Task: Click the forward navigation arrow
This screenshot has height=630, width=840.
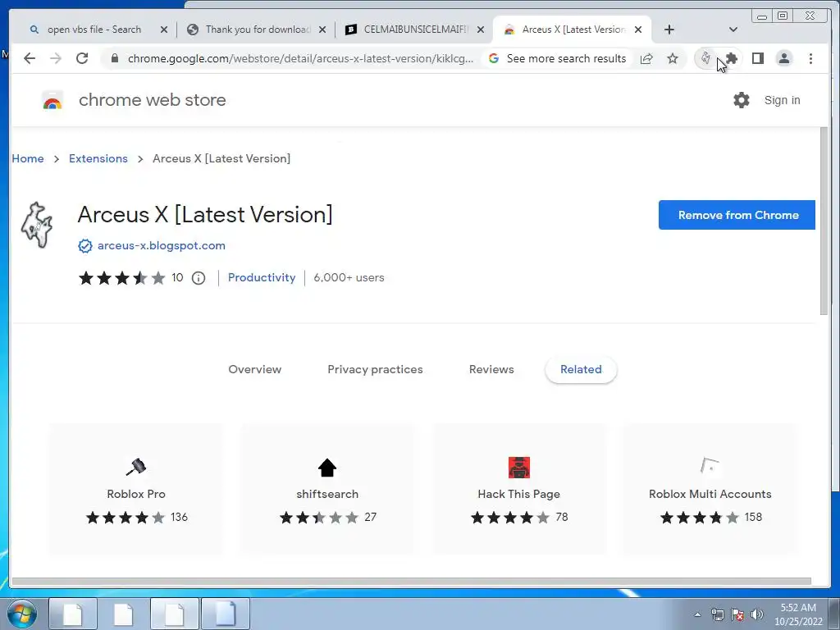Action: tap(56, 58)
